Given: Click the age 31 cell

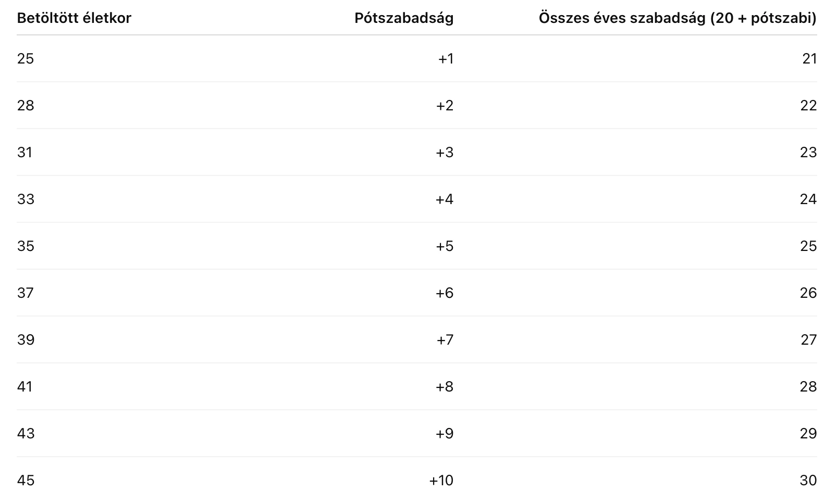Looking at the screenshot, I should pyautogui.click(x=25, y=153).
